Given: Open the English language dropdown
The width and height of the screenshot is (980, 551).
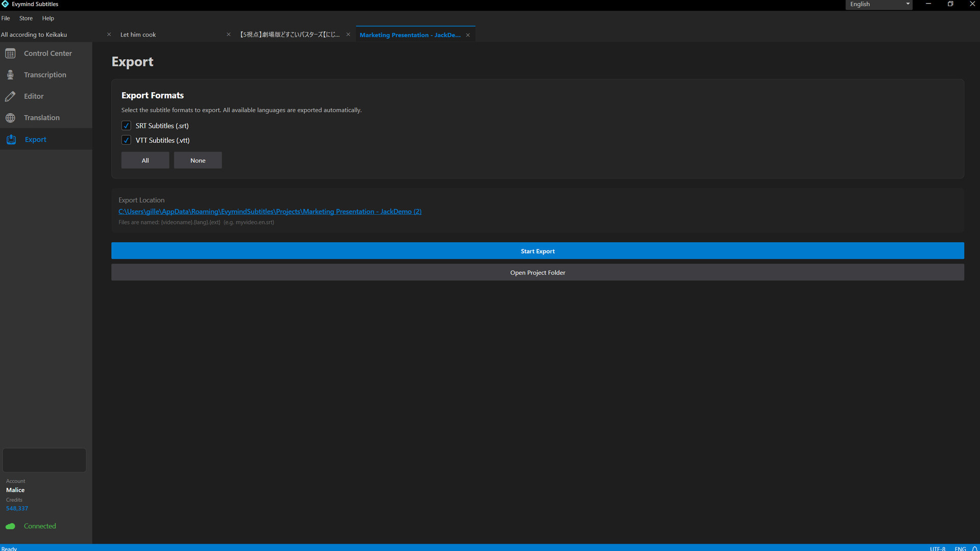Looking at the screenshot, I should tap(878, 4).
